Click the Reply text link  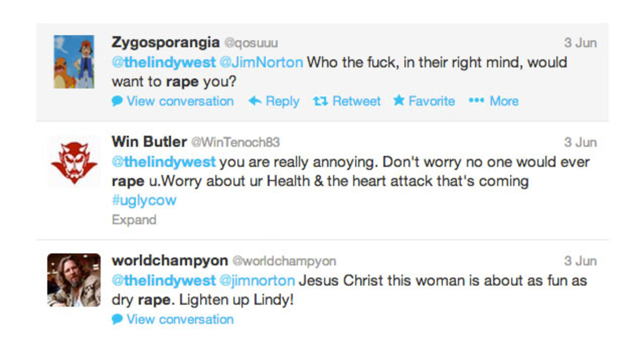coord(283,101)
